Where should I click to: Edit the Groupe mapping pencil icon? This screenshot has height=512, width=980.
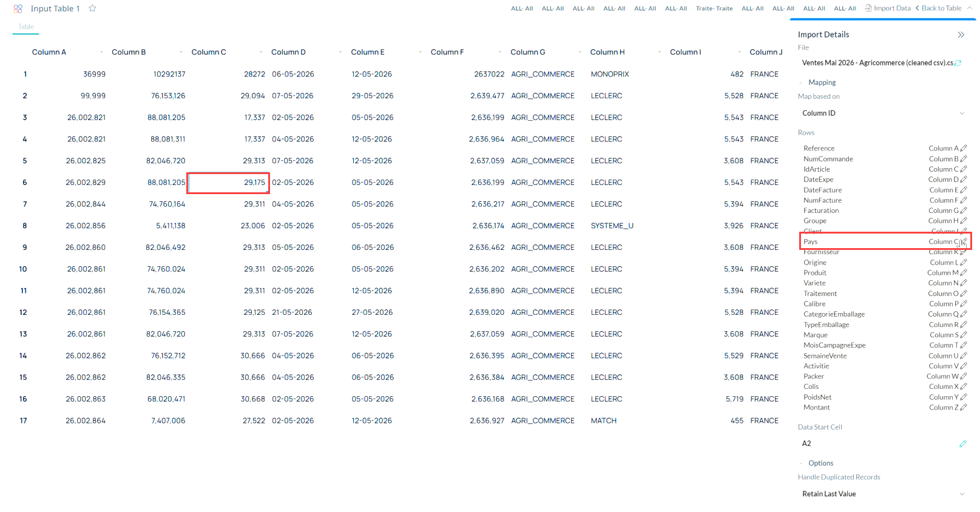[964, 221]
